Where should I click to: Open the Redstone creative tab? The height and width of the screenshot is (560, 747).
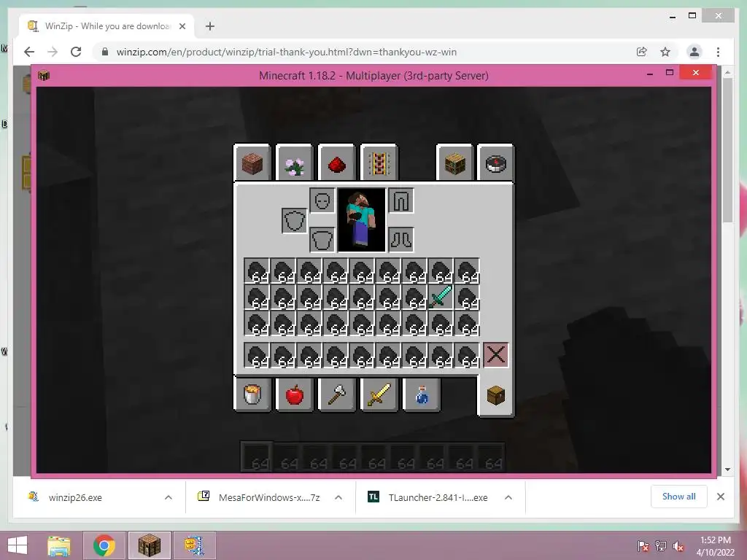(336, 163)
